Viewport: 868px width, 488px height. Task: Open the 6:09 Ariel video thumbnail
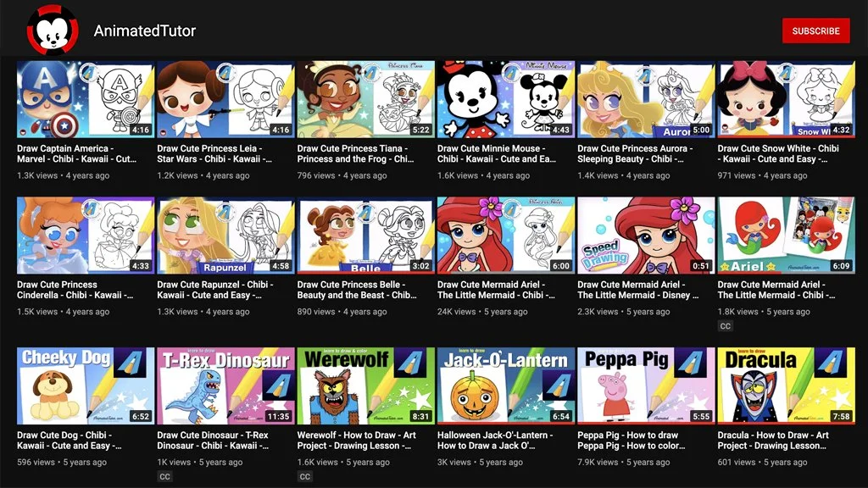click(x=786, y=236)
